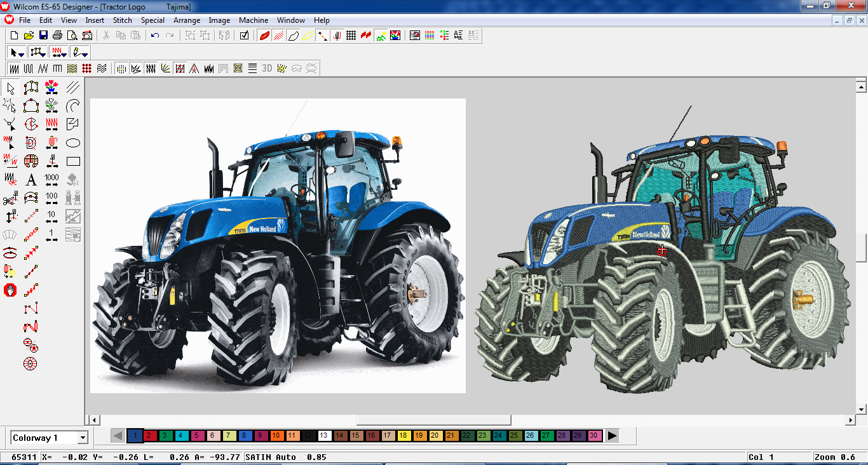Screen dimensions: 868x465
Task: Click the 'Zoom 0.6' status text
Action: (x=834, y=457)
